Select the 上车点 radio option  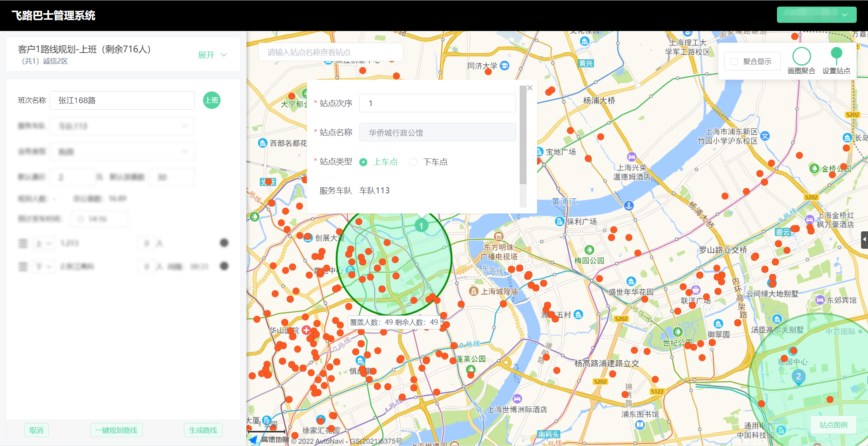tap(363, 162)
